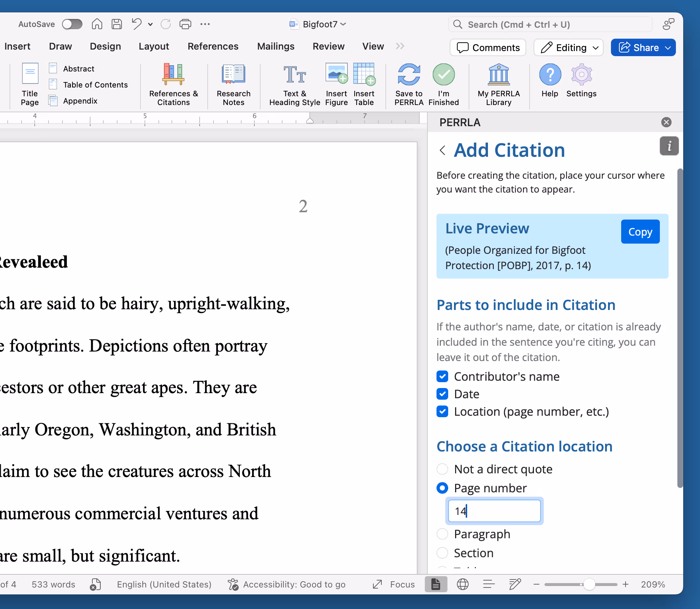Screen dimensions: 700x609
Task: Uncheck Location (page number, etc.) checkbox
Action: (442, 411)
